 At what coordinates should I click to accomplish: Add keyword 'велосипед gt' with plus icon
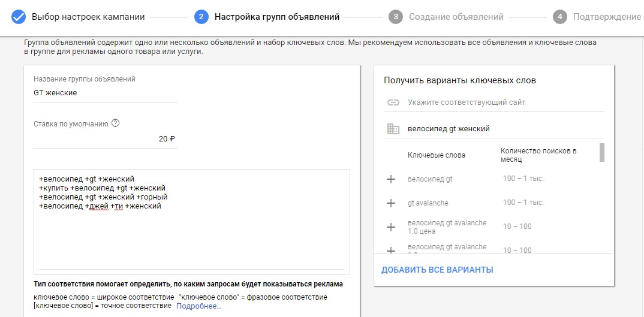pos(391,179)
